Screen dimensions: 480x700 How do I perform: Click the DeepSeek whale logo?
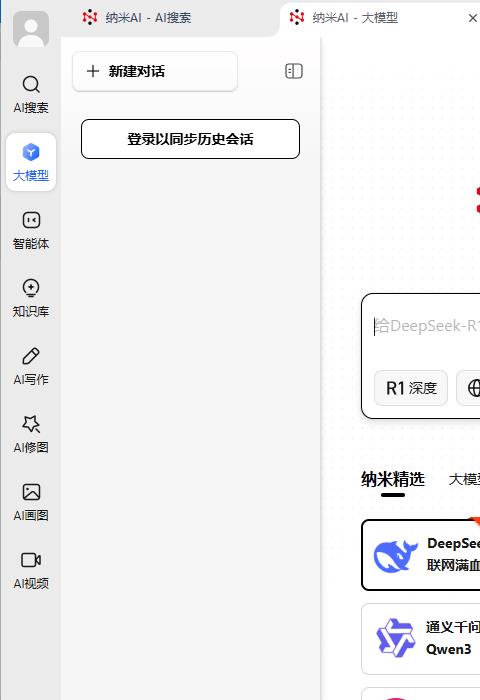[395, 556]
